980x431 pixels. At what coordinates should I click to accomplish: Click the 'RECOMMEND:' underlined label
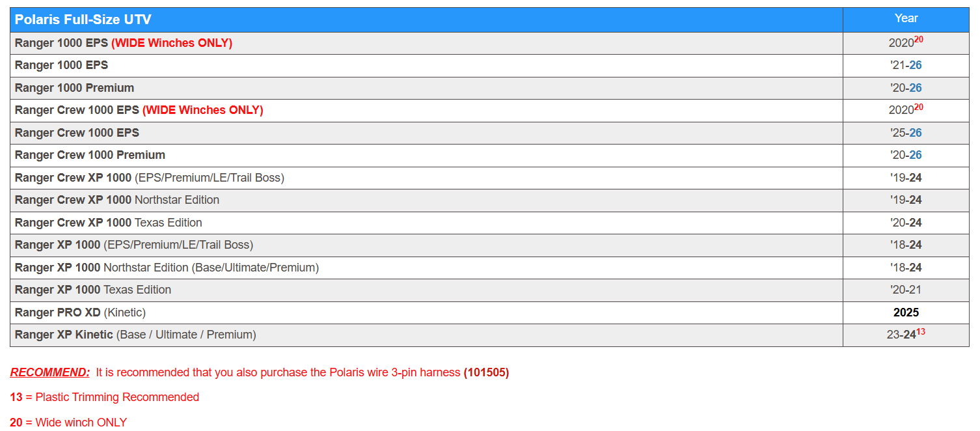(x=50, y=372)
